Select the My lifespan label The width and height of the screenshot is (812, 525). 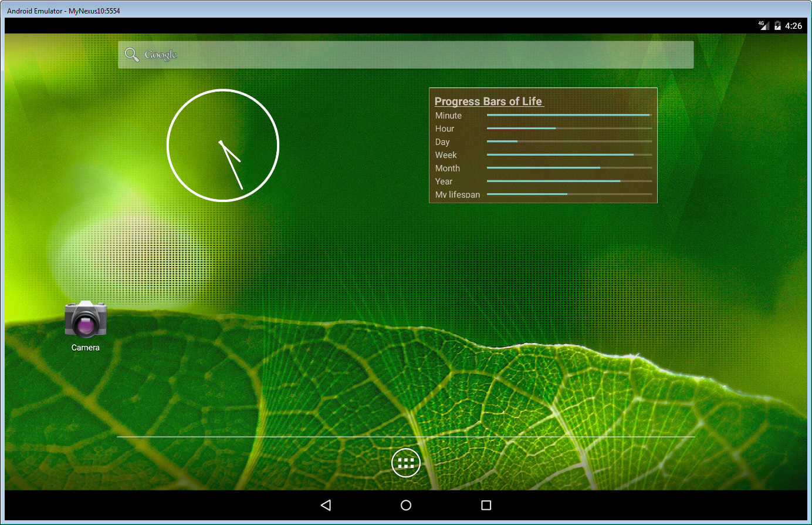pos(458,194)
